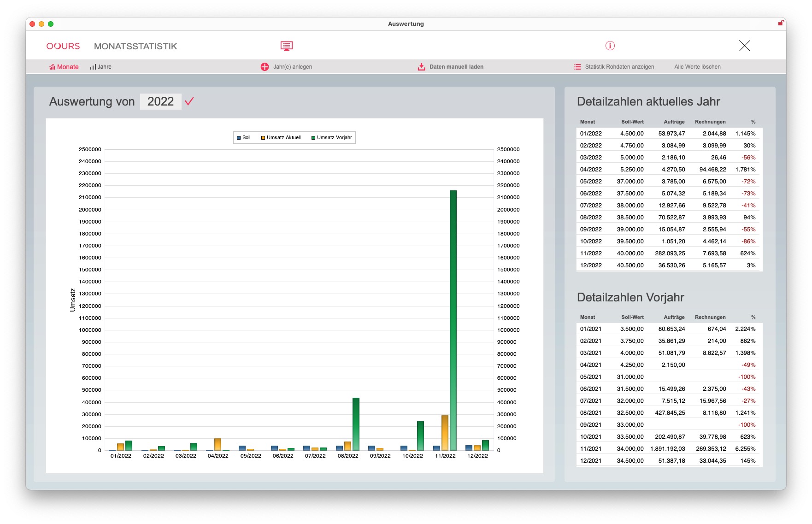Click Aufträge 202.490,87 for 10/2021
Viewport: 812px width, 524px height.
click(670, 437)
